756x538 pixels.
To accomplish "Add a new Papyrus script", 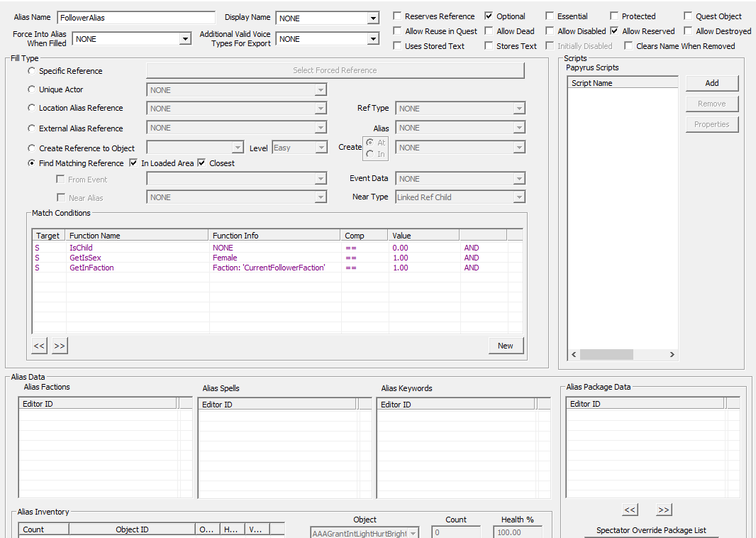I will [x=711, y=83].
